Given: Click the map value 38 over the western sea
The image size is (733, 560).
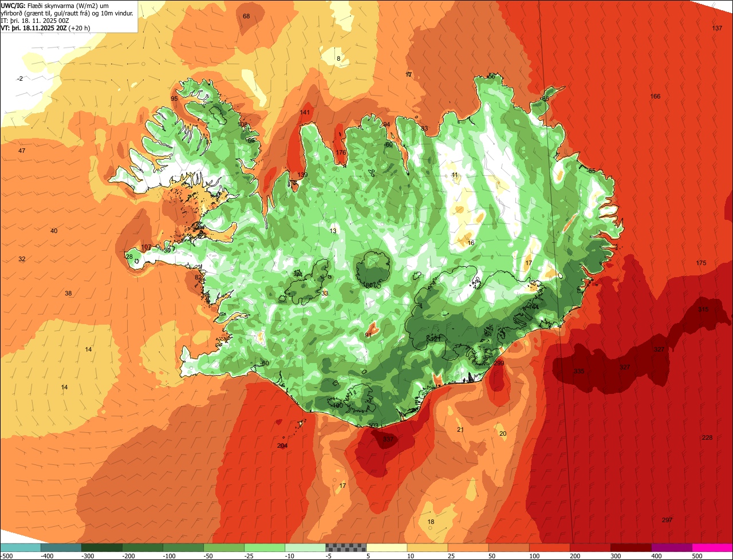Looking at the screenshot, I should pos(68,293).
